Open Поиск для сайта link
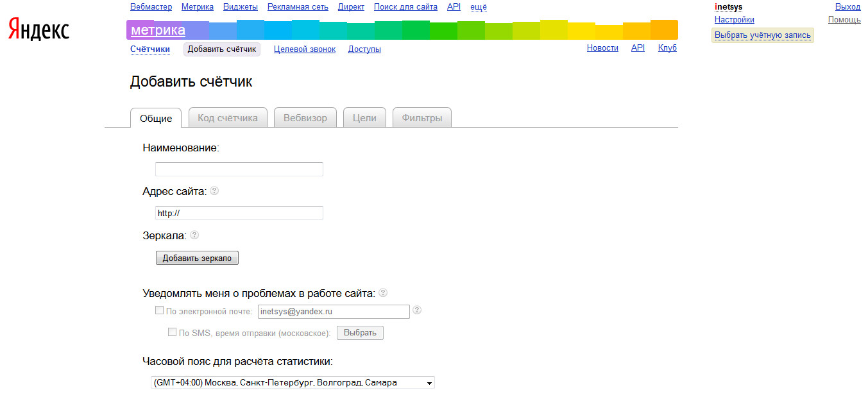This screenshot has height=397, width=868. tap(405, 7)
